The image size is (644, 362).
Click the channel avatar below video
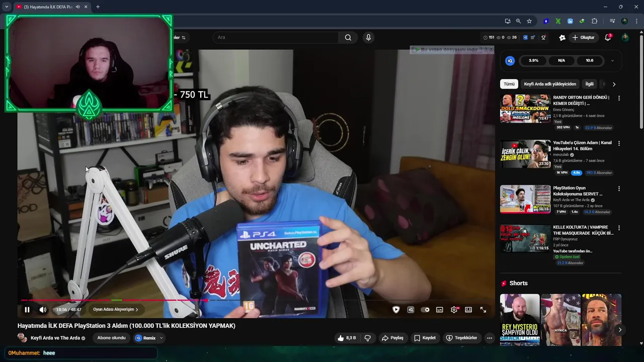22,338
